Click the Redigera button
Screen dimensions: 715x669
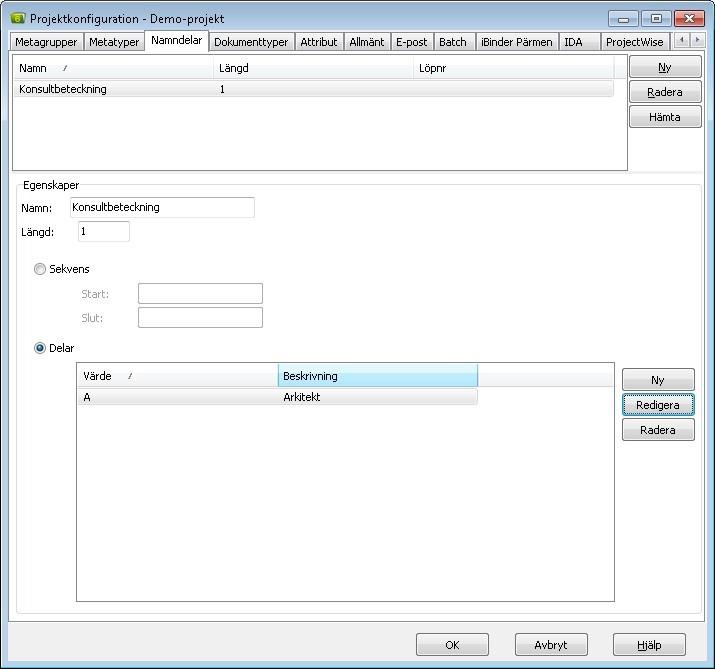(x=658, y=405)
